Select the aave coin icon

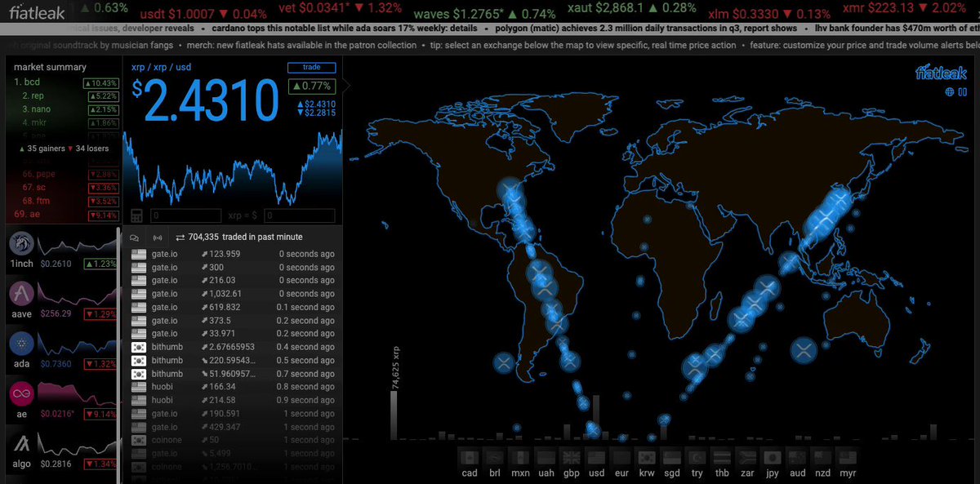pos(21,295)
